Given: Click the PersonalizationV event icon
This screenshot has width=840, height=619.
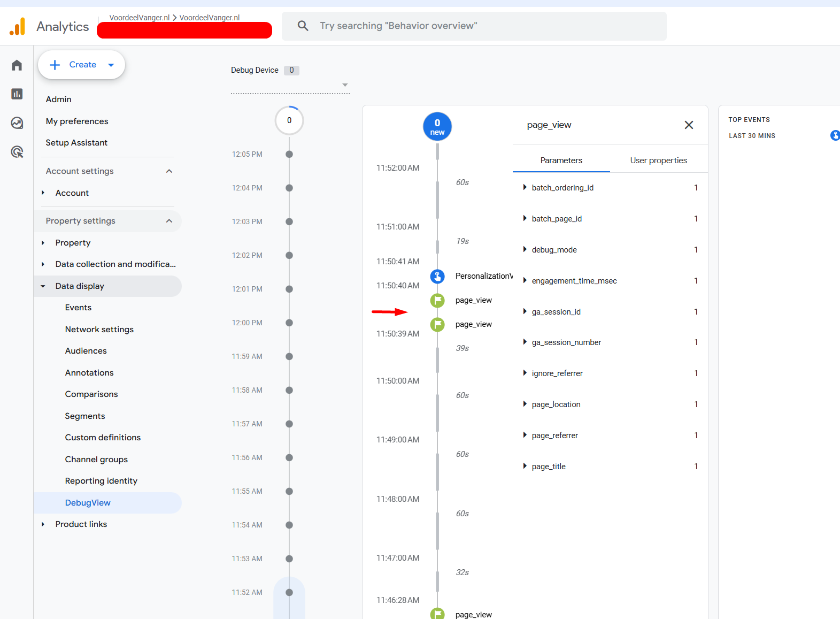Looking at the screenshot, I should [x=437, y=276].
